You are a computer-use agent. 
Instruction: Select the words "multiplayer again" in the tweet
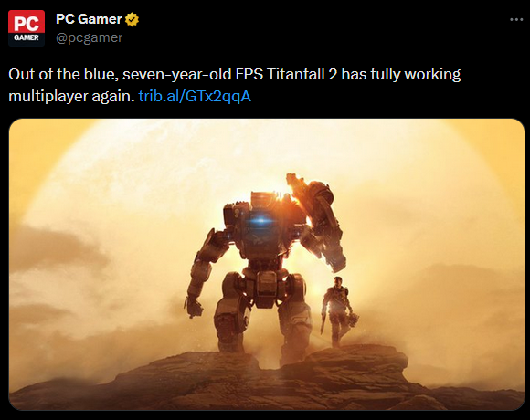[x=71, y=96]
